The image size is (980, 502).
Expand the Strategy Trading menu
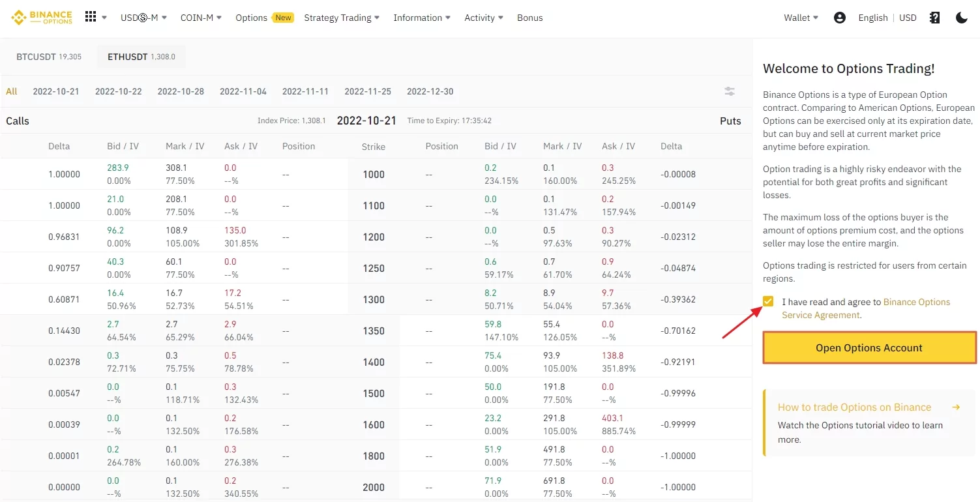(x=342, y=18)
